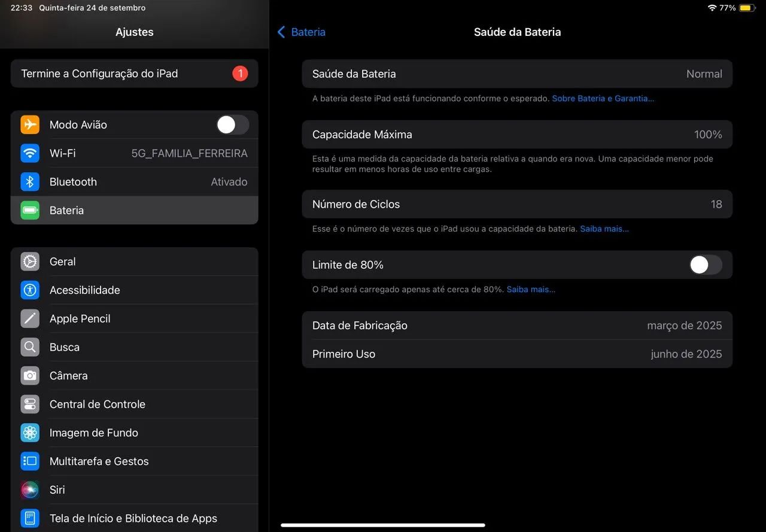Tap the Wi-Fi settings icon

30,153
